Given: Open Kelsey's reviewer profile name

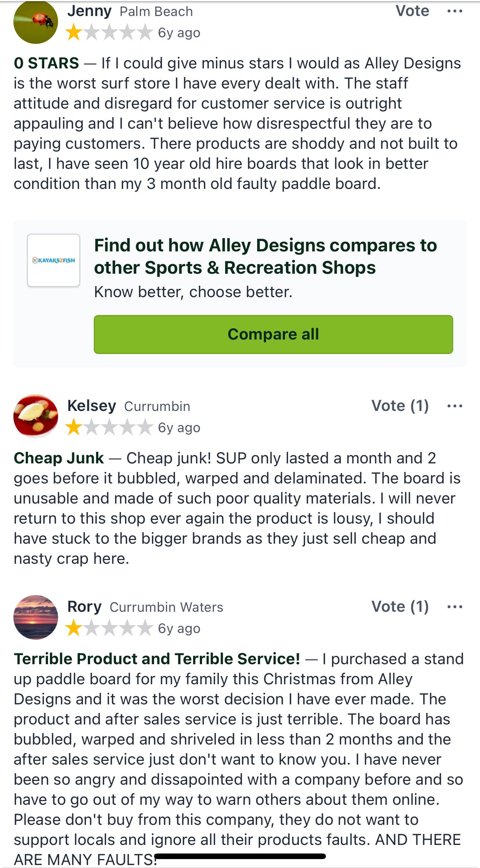Looking at the screenshot, I should [x=92, y=406].
